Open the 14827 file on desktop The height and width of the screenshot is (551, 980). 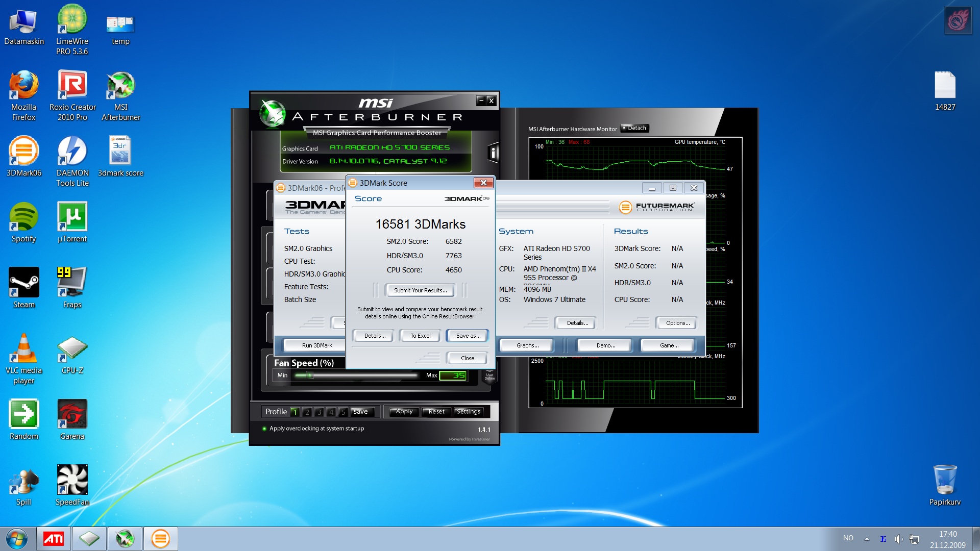click(945, 91)
